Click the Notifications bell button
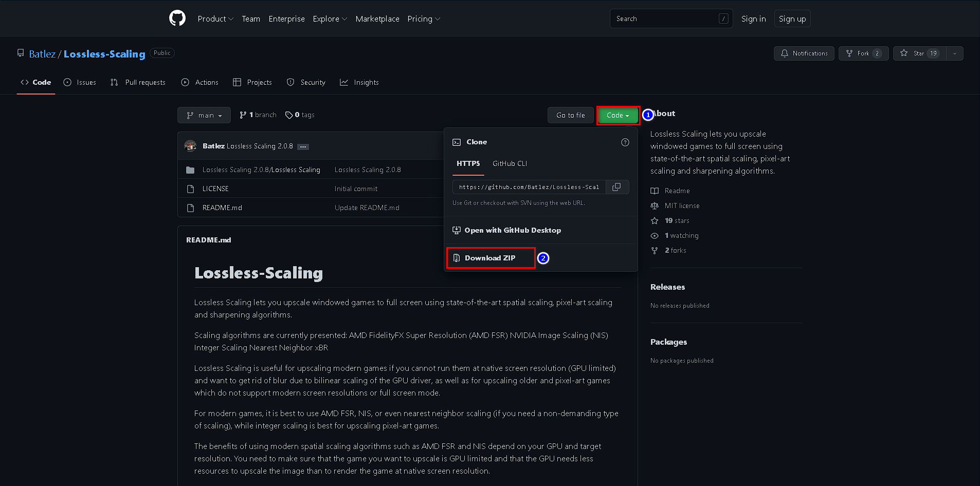The height and width of the screenshot is (486, 980). [804, 53]
